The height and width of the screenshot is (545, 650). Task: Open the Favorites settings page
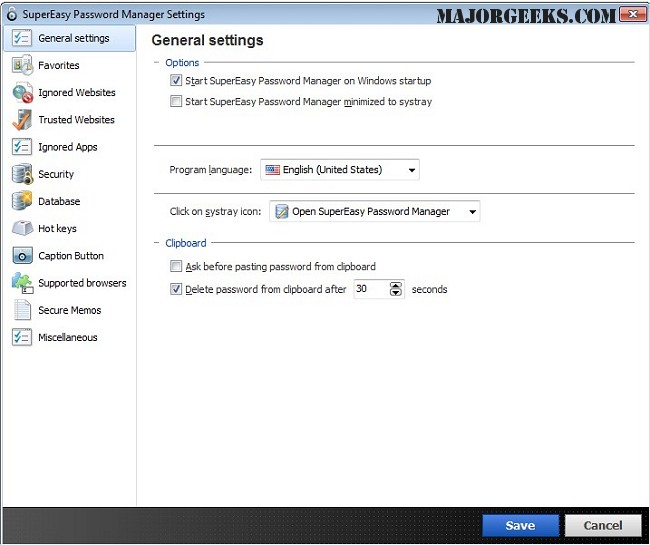coord(58,65)
